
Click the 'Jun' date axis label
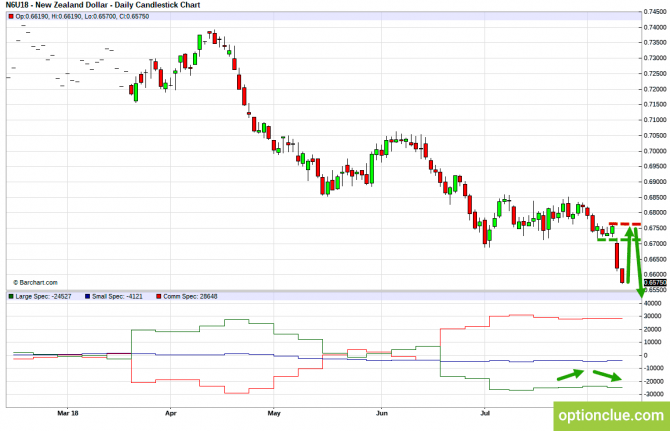click(x=382, y=413)
